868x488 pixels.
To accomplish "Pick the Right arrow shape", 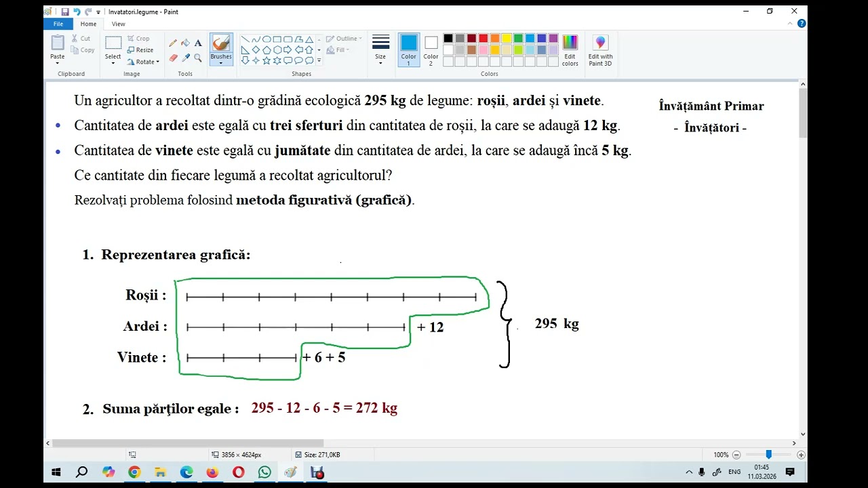I will [x=288, y=49].
